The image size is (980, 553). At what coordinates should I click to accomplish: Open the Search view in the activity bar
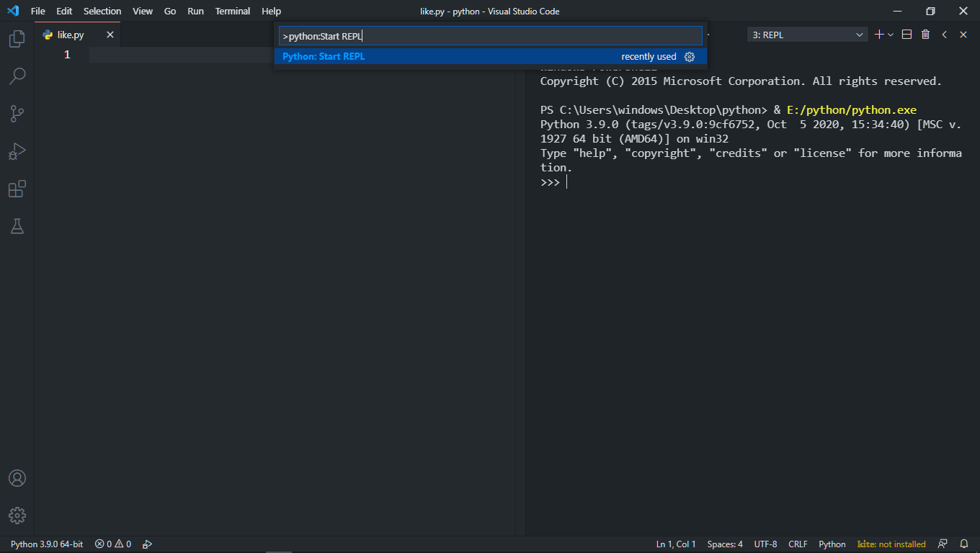(17, 76)
